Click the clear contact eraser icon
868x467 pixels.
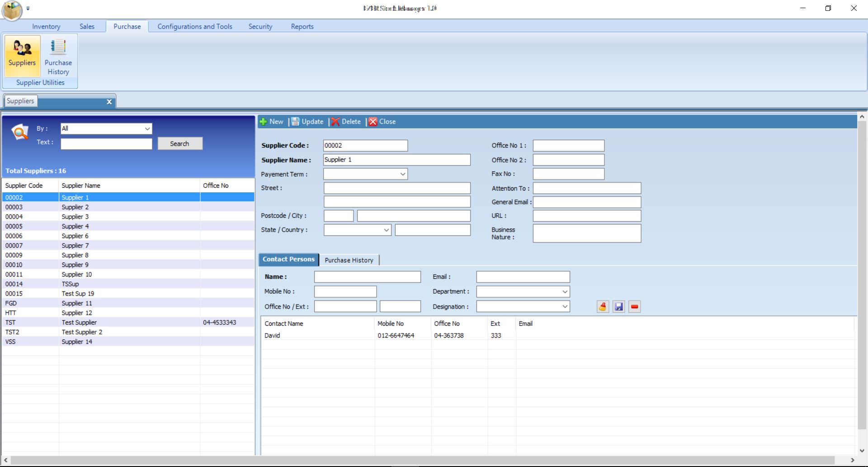pos(603,307)
